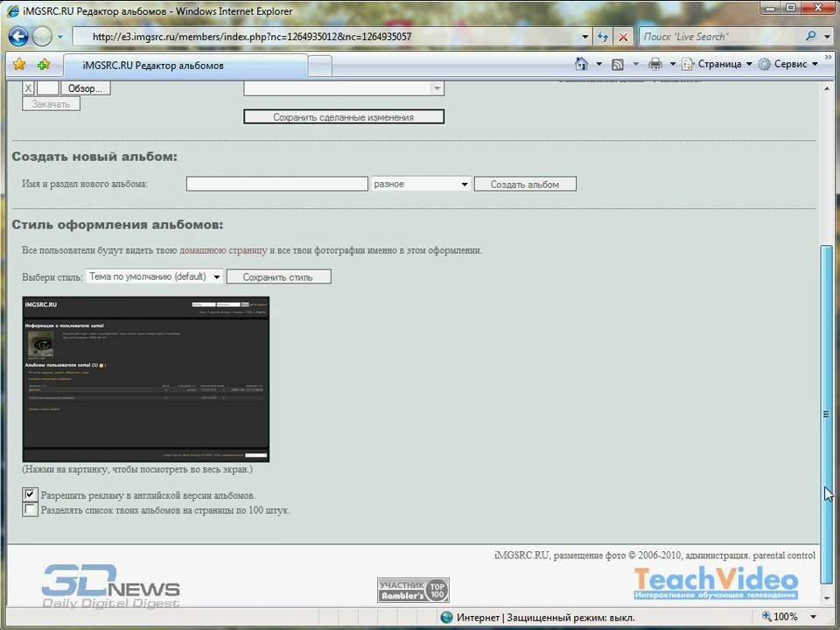This screenshot has height=630, width=840.
Task: Click the Сохранить стиль button
Action: pyautogui.click(x=278, y=276)
